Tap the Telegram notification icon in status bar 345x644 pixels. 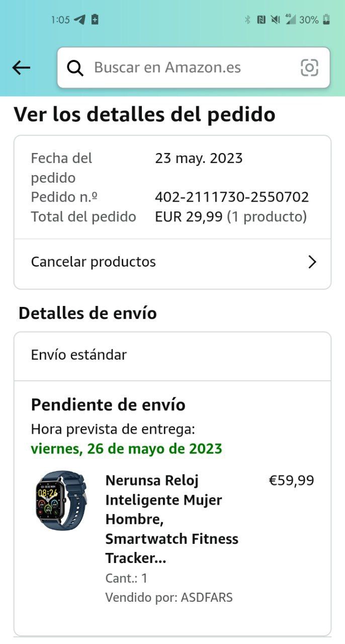pos(79,20)
